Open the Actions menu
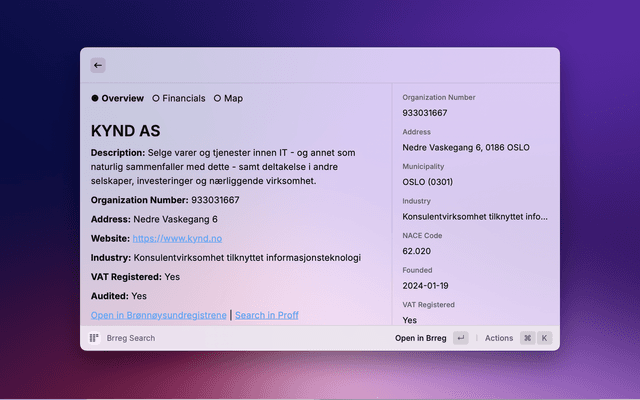Image resolution: width=640 pixels, height=400 pixels. pos(499,338)
